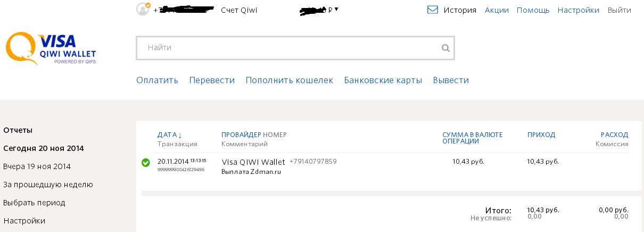Click inside the Найти search field
Image resolution: width=644 pixels, height=232 pixels.
point(287,48)
